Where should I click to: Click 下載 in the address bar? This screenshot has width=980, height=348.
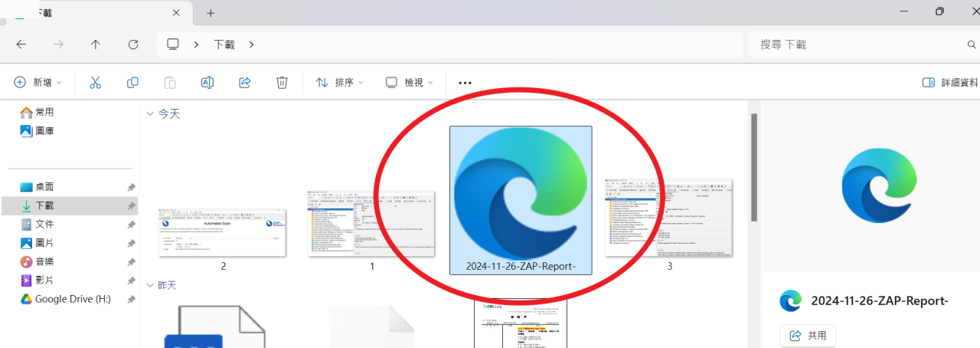click(224, 44)
